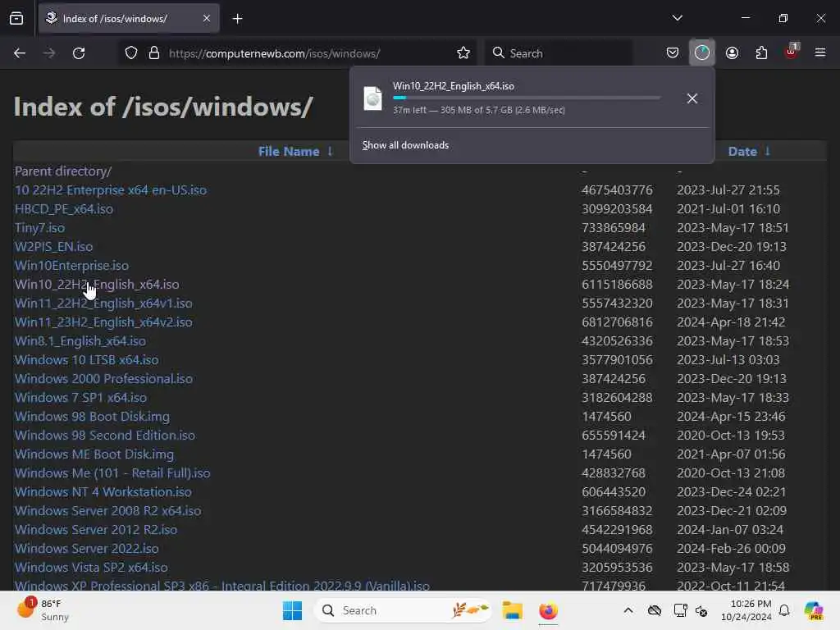
Task: Open the notifications bell icon
Action: 784,610
